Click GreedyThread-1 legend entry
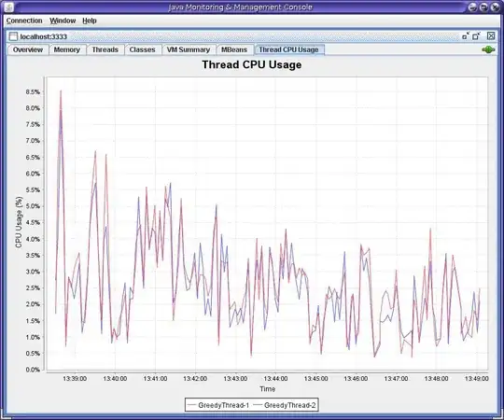Screen dimensions: 504x420 [218, 405]
